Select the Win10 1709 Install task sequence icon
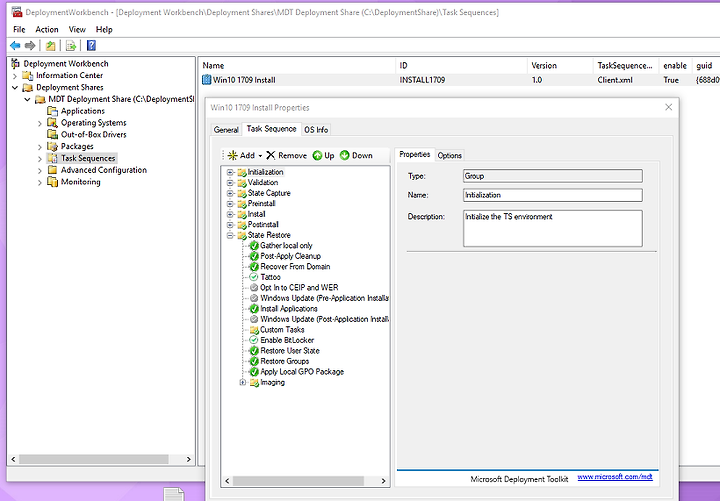The width and height of the screenshot is (720, 501). coord(207,80)
